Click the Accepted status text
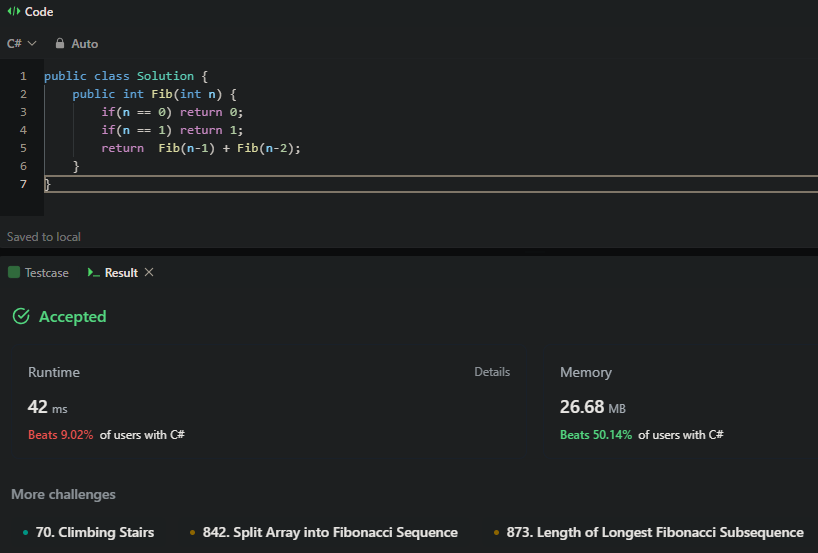Viewport: 818px width, 553px height. (x=72, y=316)
